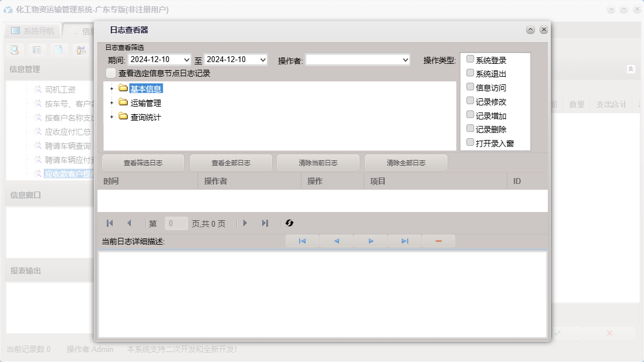This screenshot has height=362, width=644.
Task: Expand the 运输管理 tree node
Action: pos(111,103)
